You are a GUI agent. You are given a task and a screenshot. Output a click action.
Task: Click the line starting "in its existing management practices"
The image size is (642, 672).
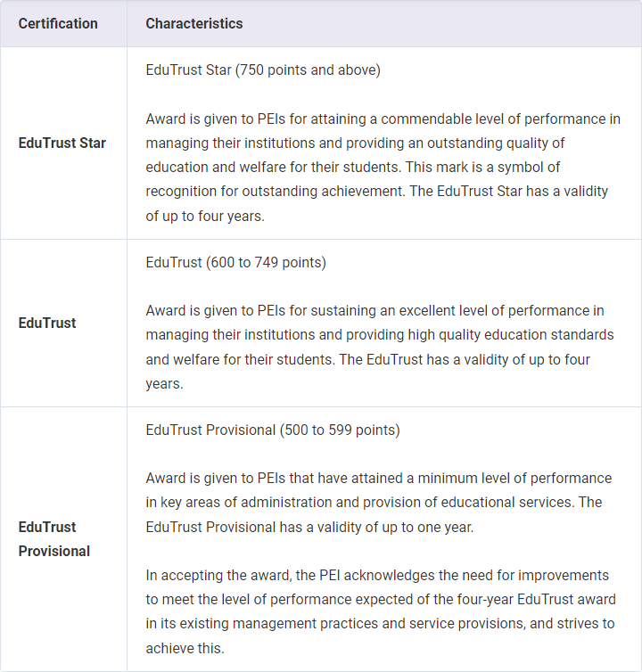pos(380,623)
